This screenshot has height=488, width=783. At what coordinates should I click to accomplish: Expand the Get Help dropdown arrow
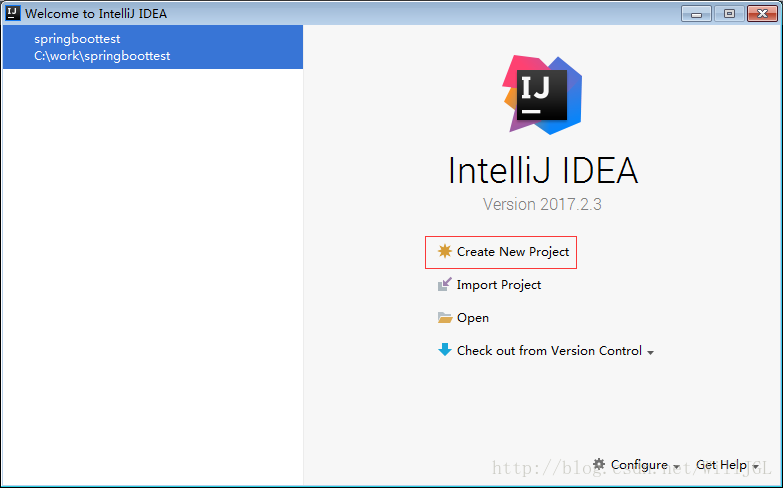coord(755,467)
